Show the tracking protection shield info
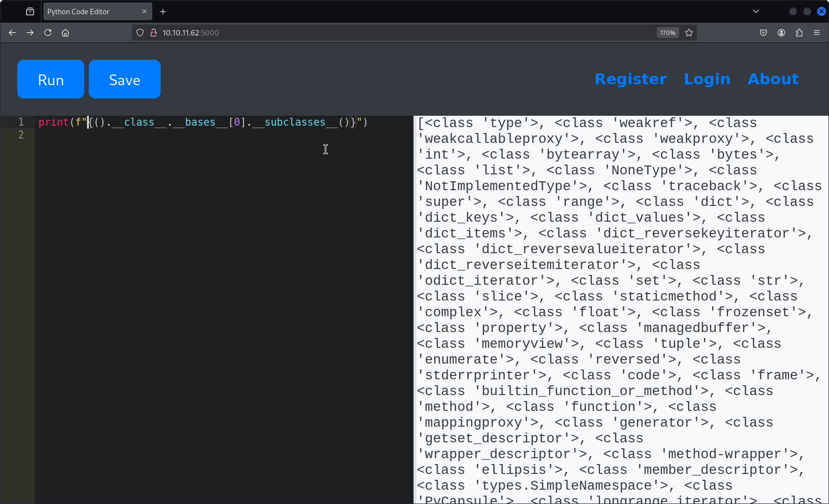Screen dimensions: 829x504 click(x=140, y=33)
